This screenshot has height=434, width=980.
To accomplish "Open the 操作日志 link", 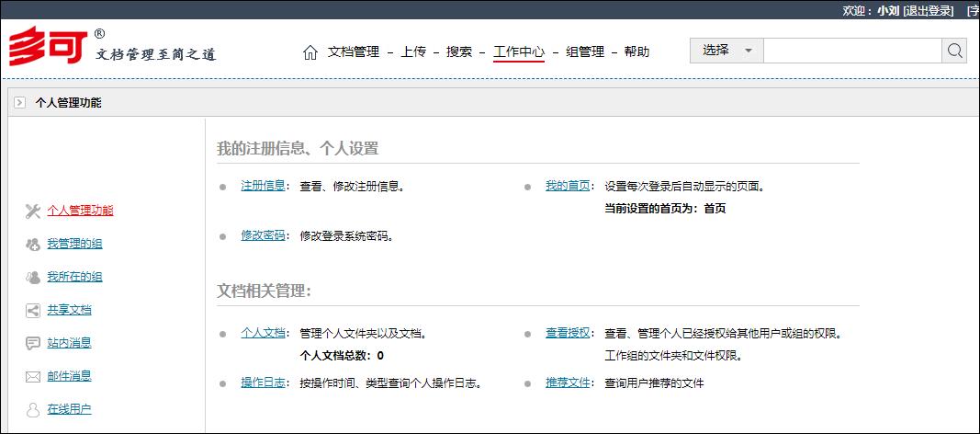I will [263, 383].
